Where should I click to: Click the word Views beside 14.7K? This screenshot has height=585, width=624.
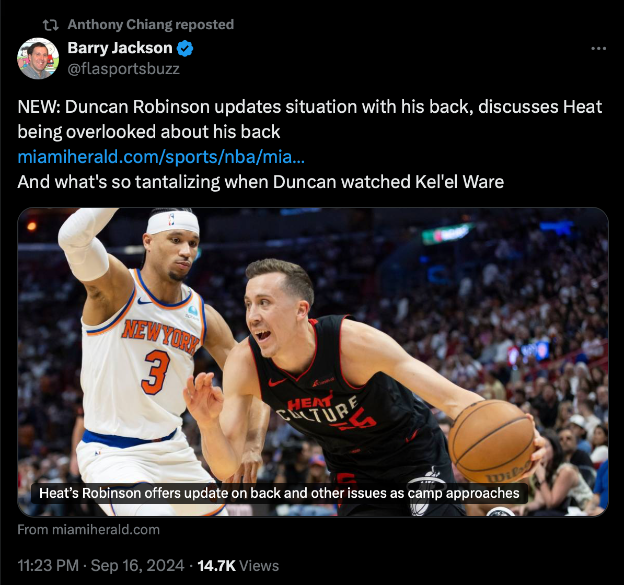[259, 566]
